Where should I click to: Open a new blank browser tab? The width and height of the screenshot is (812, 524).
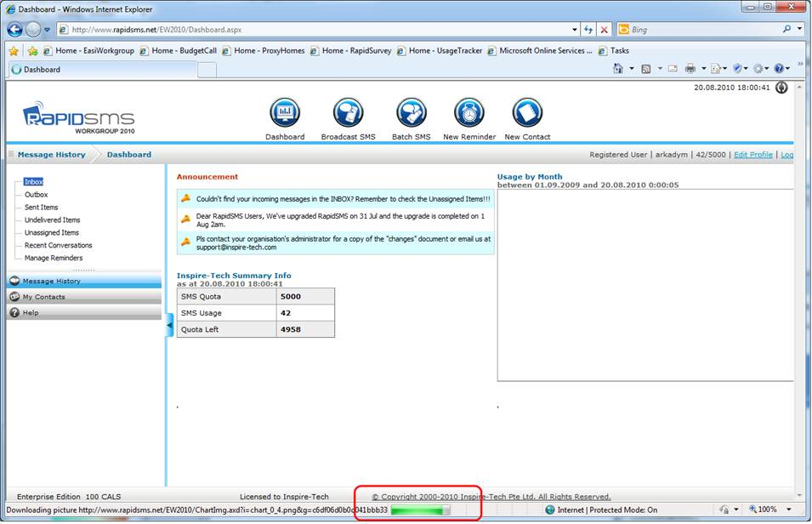pos(207,70)
